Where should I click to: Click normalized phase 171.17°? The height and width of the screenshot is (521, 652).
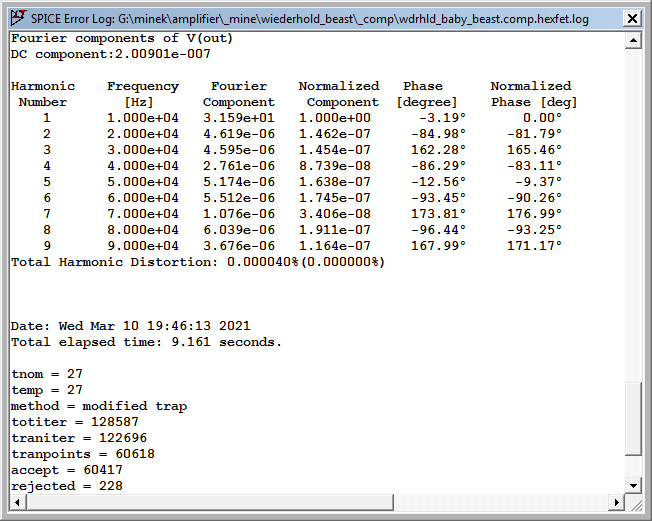click(x=534, y=246)
